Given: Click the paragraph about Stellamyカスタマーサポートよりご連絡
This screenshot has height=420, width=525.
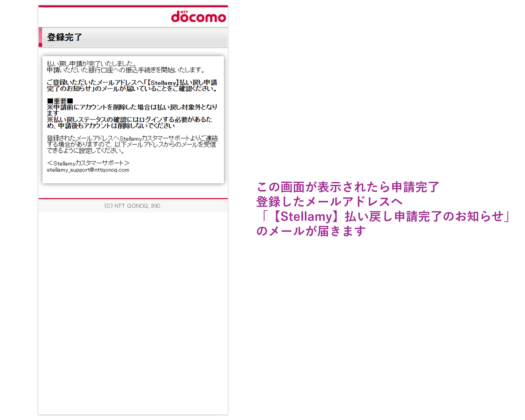Looking at the screenshot, I should click(132, 145).
